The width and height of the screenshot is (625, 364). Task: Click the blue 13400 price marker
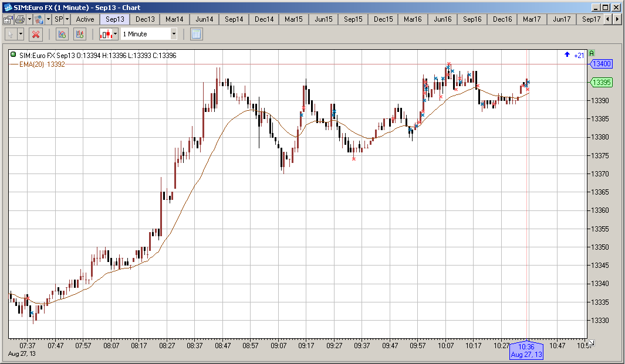(x=601, y=64)
